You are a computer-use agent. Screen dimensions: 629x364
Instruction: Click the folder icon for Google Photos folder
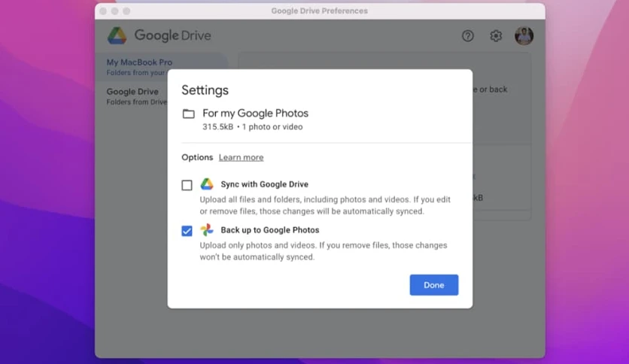[189, 114]
